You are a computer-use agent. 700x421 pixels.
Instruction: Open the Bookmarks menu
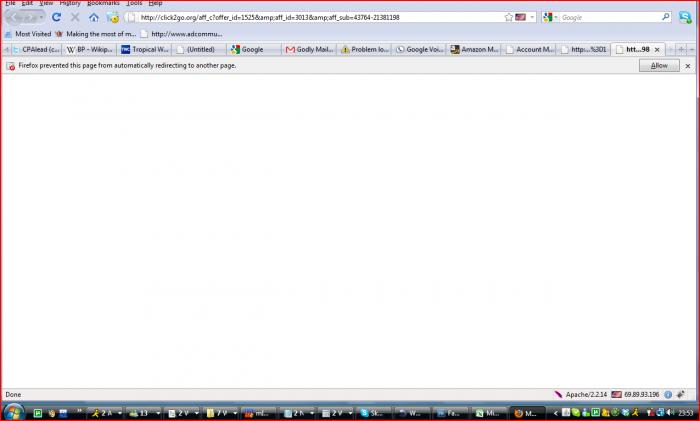(103, 3)
